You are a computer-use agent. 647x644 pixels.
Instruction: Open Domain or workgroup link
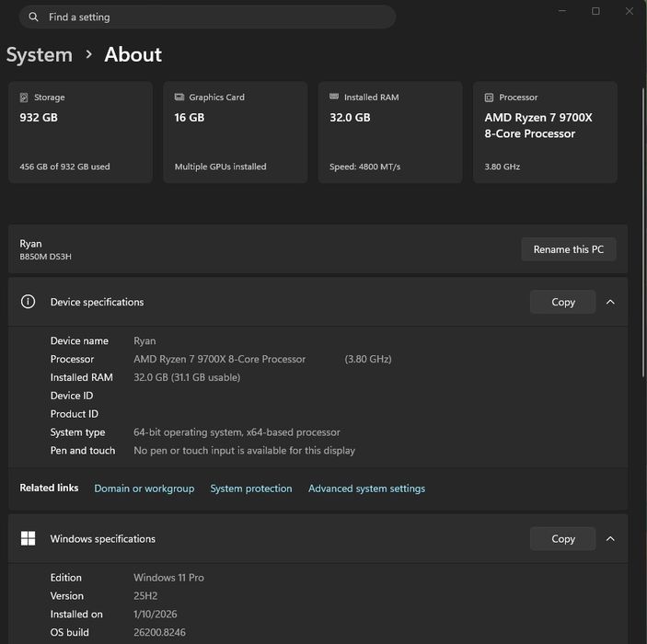(144, 489)
